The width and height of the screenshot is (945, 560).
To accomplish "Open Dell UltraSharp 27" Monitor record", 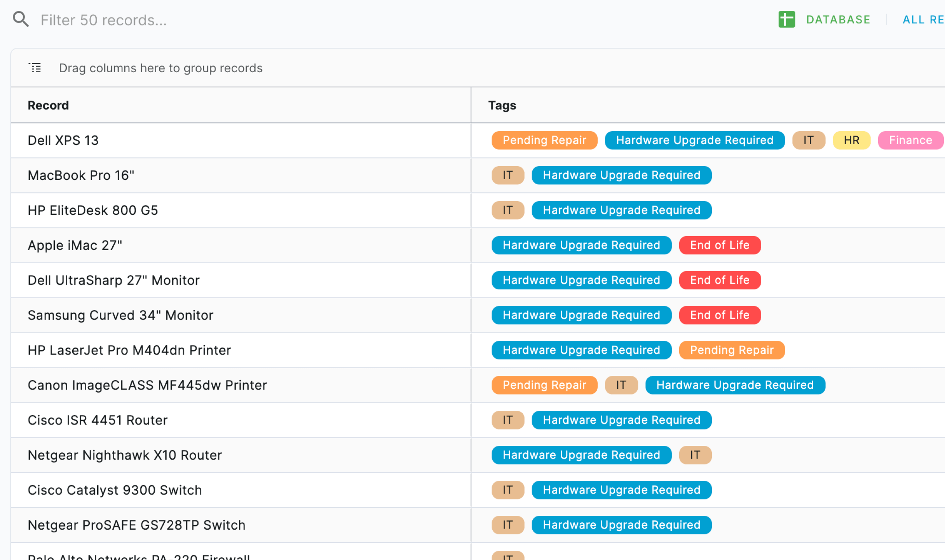I will coord(113,280).
